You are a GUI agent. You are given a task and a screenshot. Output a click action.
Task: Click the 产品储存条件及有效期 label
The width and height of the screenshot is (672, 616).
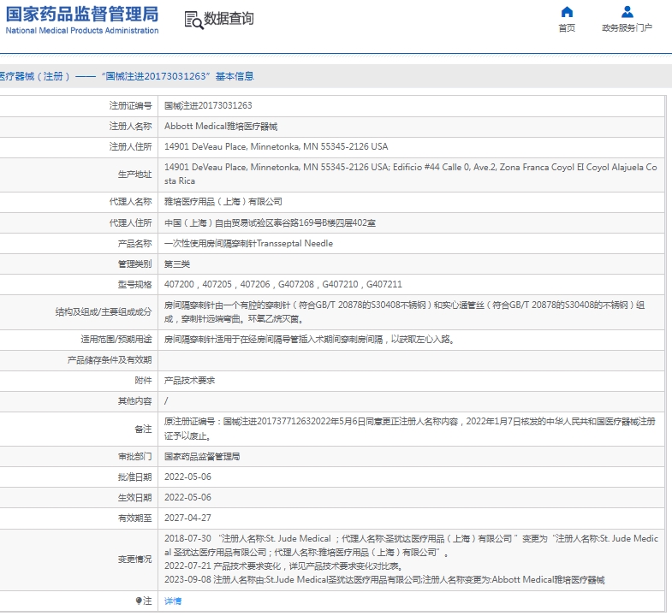point(110,360)
